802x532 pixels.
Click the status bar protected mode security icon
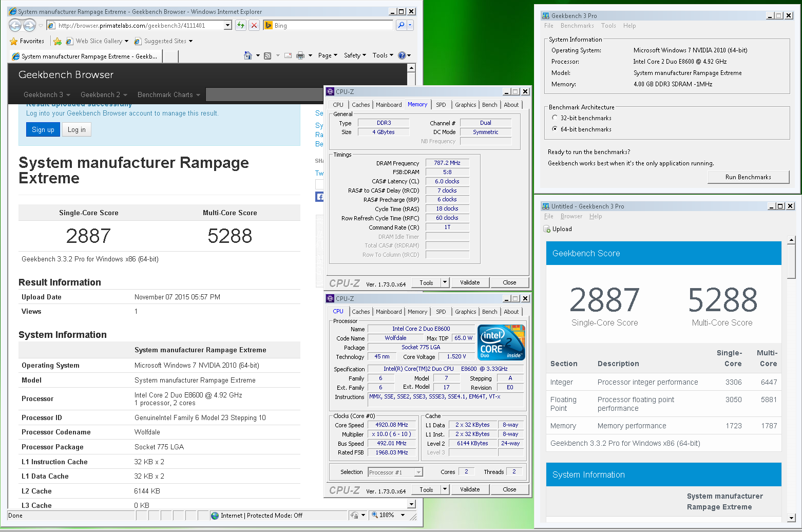coord(354,515)
